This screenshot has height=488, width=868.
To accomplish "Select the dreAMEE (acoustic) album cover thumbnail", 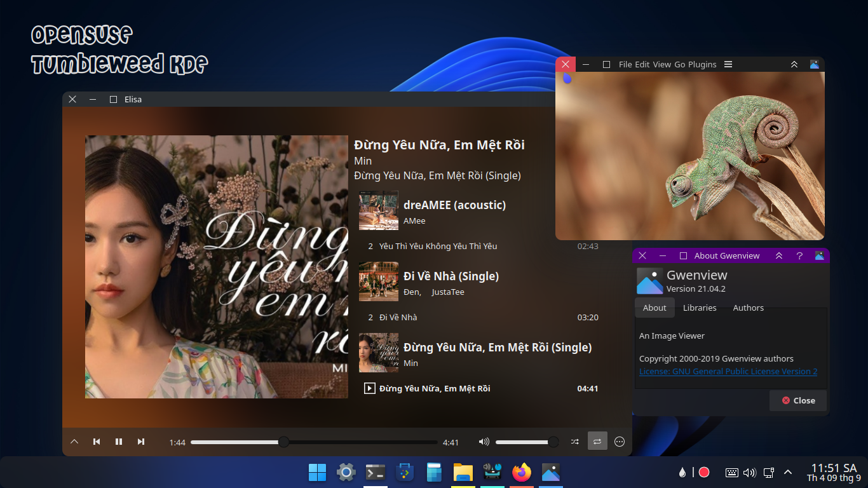I will (379, 210).
